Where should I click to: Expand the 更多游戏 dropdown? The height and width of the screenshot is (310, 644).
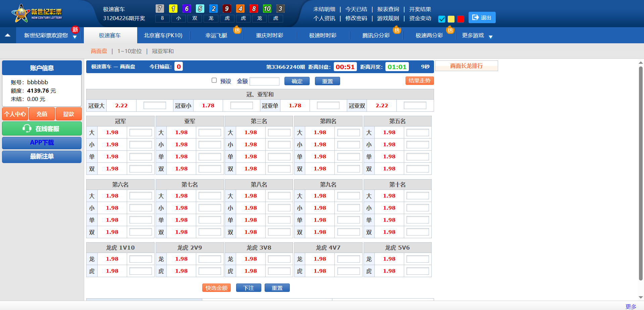pos(490,37)
